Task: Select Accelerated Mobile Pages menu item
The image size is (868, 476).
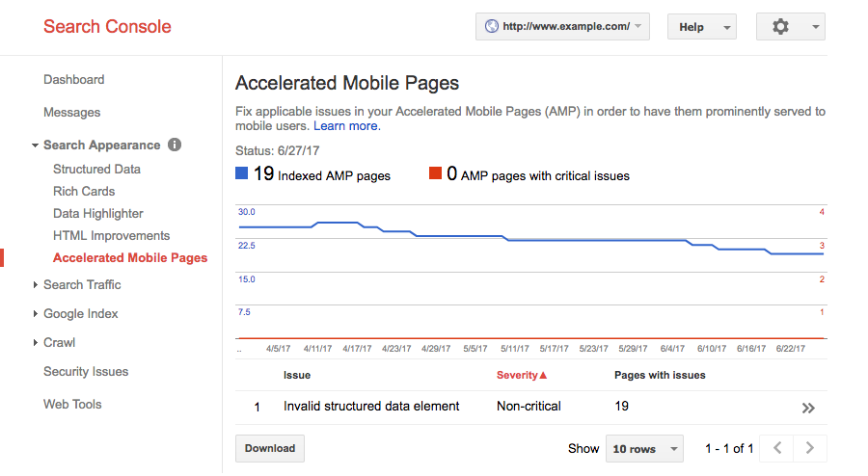Action: click(130, 257)
